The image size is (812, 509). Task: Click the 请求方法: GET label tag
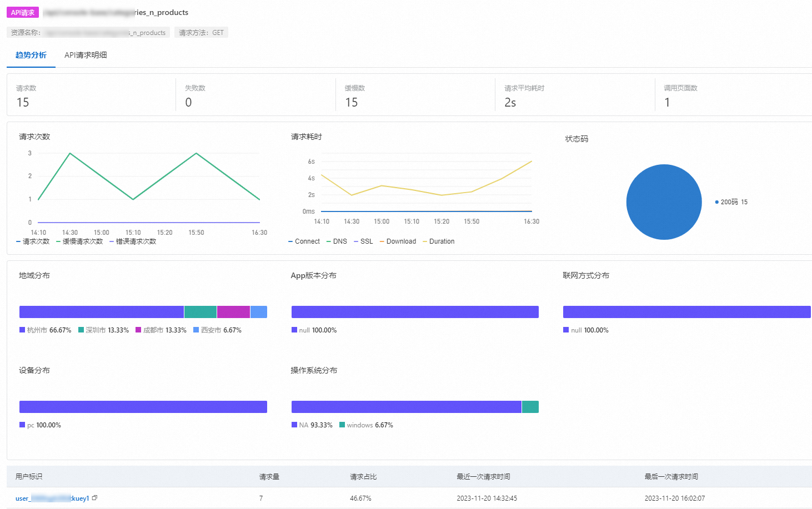(201, 33)
